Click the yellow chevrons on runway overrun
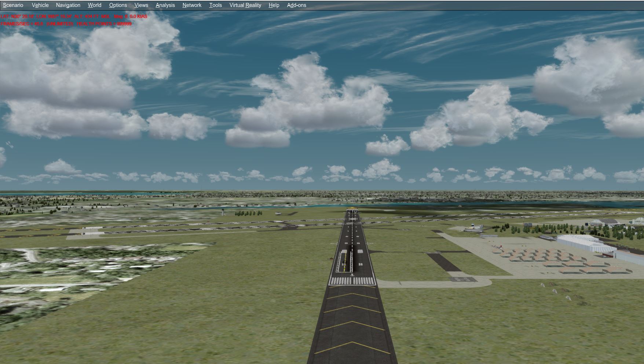Screen dimensions: 644x364 pyautogui.click(x=352, y=323)
